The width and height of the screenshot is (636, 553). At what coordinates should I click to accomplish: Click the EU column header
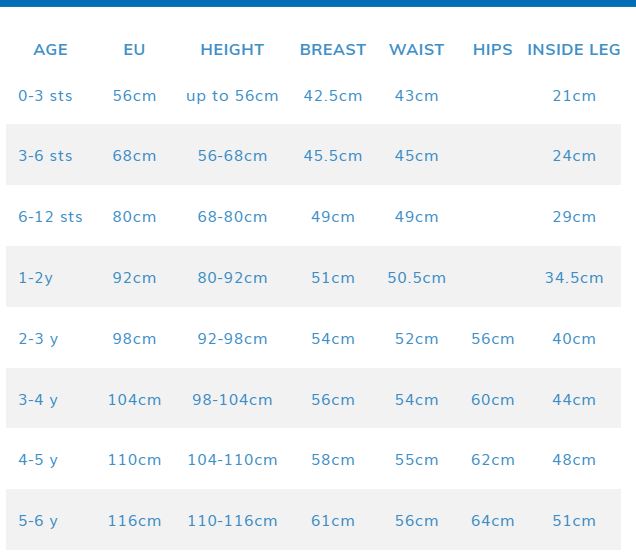pyautogui.click(x=134, y=50)
